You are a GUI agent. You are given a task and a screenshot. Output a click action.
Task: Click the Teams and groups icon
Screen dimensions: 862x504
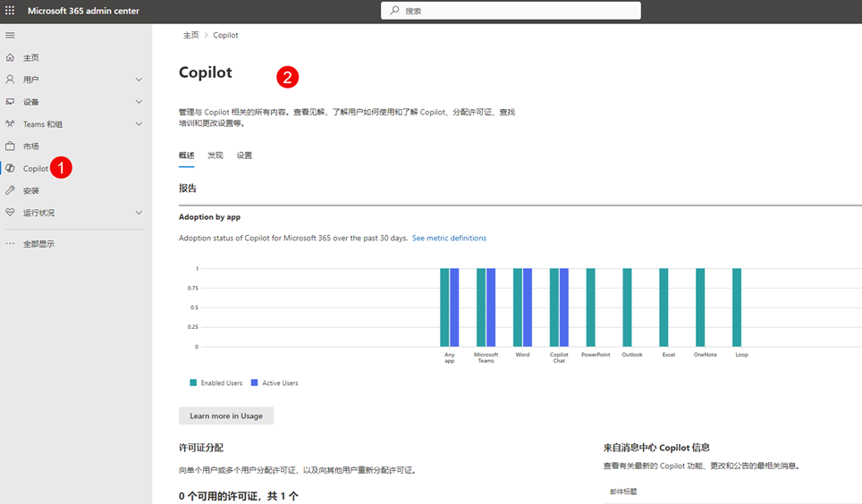click(x=10, y=123)
